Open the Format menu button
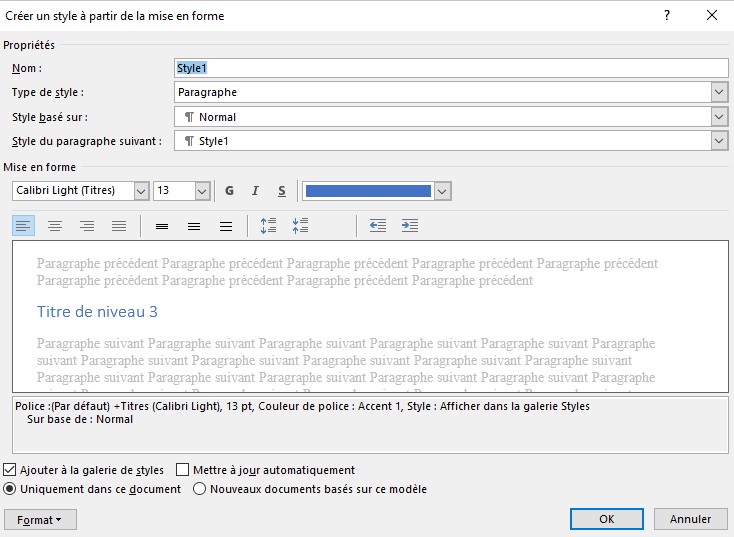Viewport: 734px width, 537px height. tap(40, 520)
